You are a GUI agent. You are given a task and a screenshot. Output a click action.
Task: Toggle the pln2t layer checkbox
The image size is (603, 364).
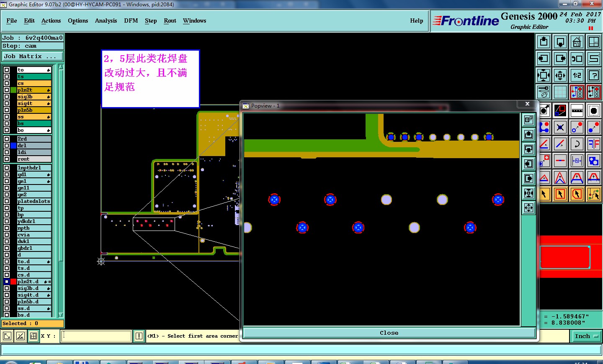(7, 90)
